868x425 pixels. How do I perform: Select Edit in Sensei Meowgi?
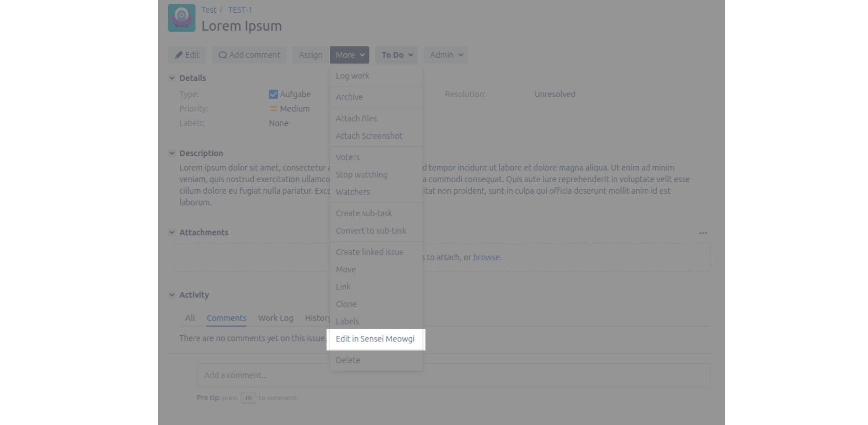coord(375,339)
